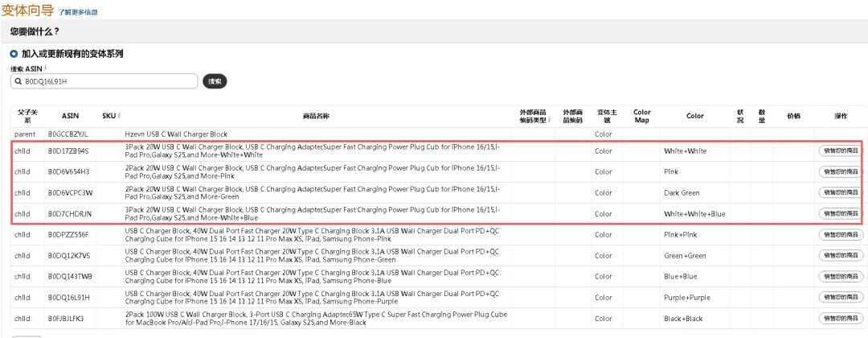Open the 了解更多信息 link

(78, 11)
